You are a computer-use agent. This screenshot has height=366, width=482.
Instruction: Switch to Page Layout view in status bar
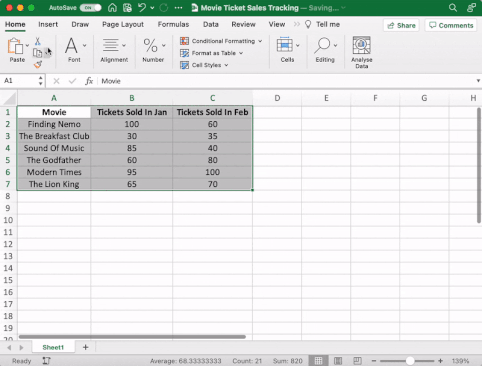click(x=338, y=361)
